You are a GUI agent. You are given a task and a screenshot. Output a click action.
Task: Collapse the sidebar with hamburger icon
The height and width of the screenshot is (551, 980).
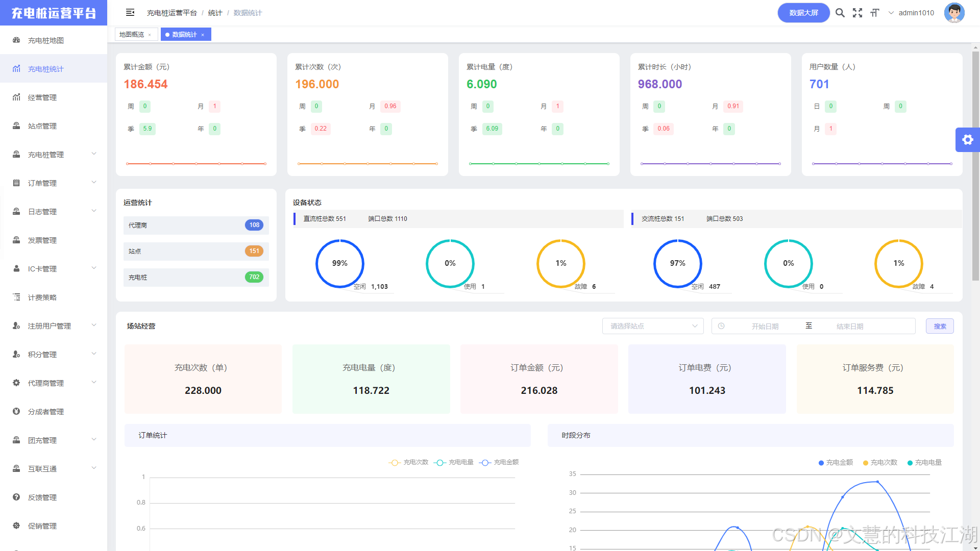[130, 12]
